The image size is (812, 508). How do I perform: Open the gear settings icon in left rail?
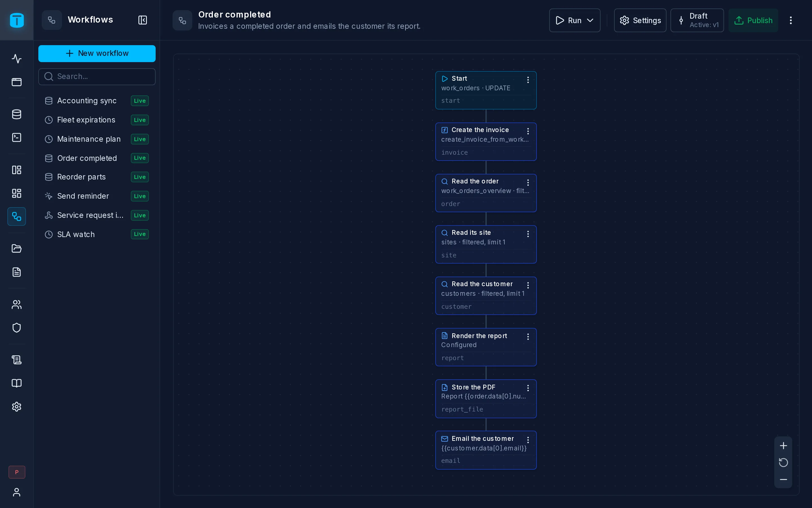point(16,406)
